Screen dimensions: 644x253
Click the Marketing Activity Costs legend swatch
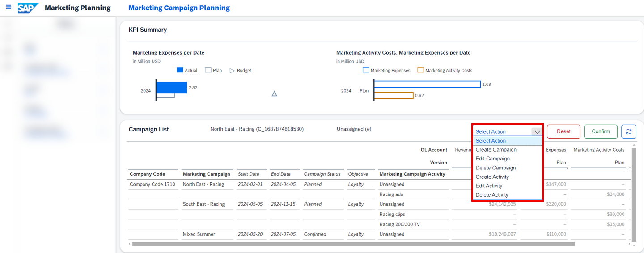(420, 70)
